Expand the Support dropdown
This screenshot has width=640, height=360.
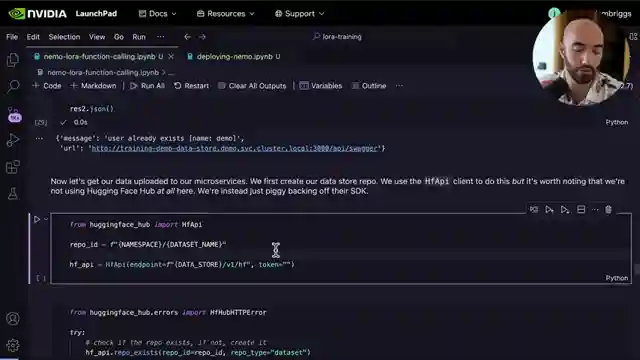[300, 13]
